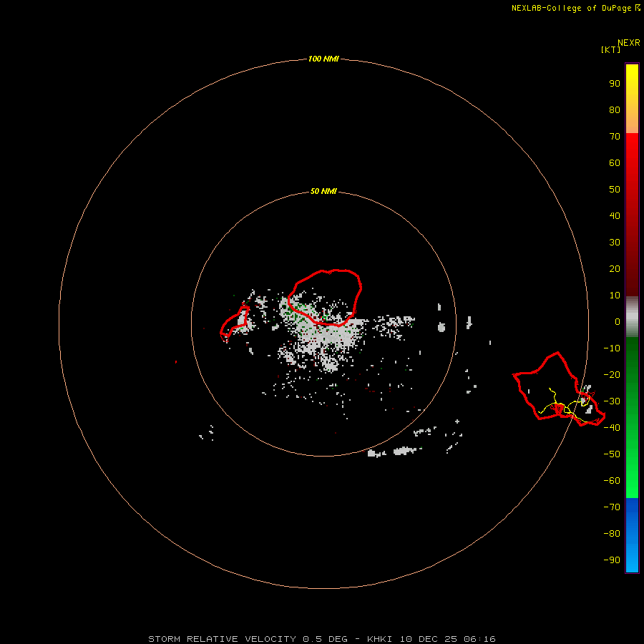Screen dimensions: 644x644
Task: Click the 06:16 timestamp in caption
Action: coord(479,639)
